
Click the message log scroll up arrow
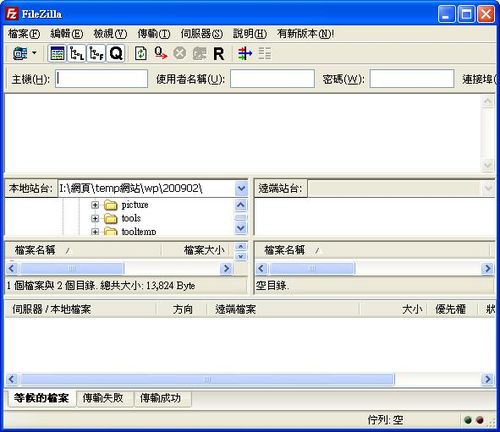488,101
